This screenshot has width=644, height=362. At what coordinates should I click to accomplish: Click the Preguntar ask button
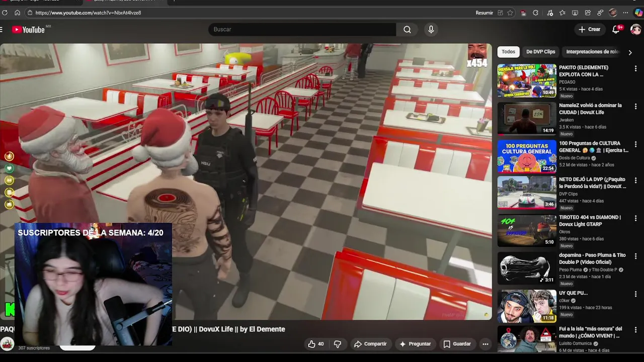pyautogui.click(x=415, y=344)
